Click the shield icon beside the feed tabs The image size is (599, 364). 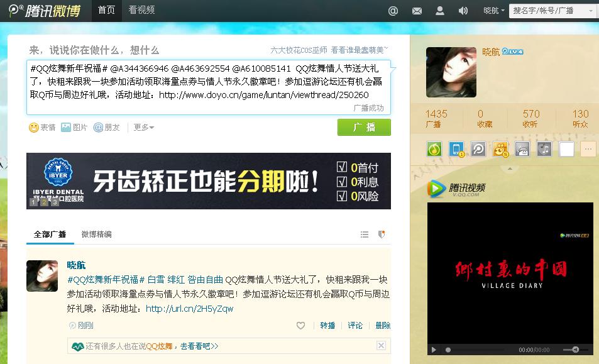(382, 234)
